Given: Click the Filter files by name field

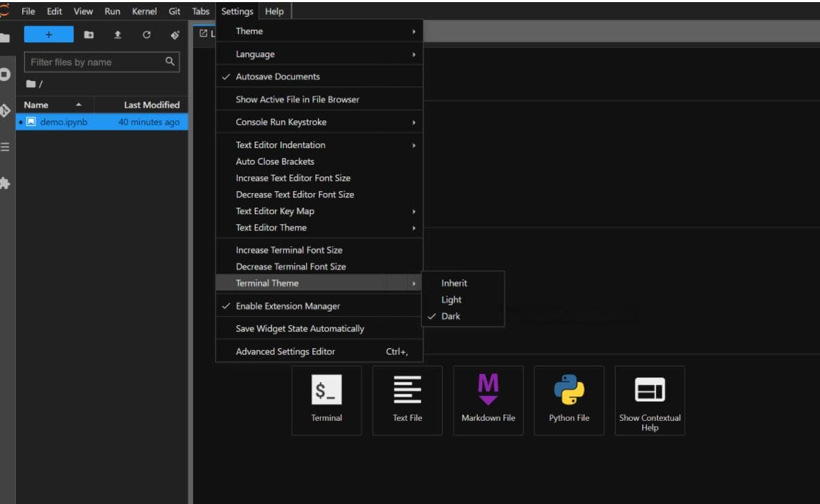Looking at the screenshot, I should [x=102, y=62].
